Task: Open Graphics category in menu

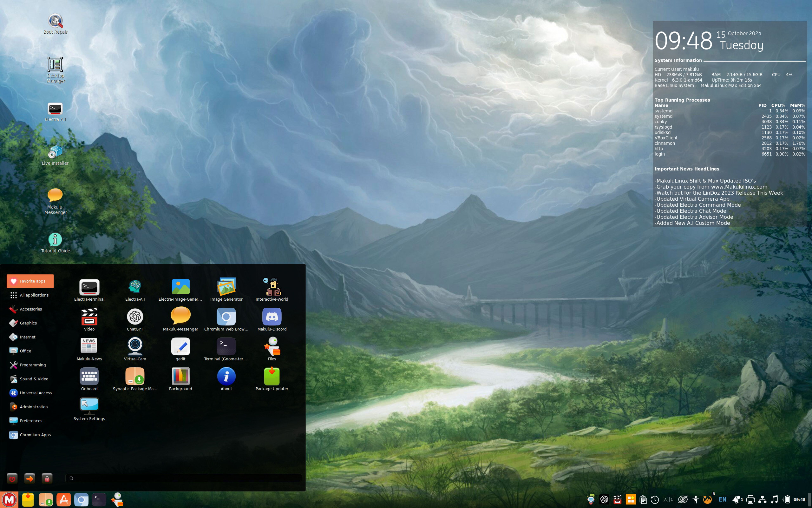Action: point(30,323)
